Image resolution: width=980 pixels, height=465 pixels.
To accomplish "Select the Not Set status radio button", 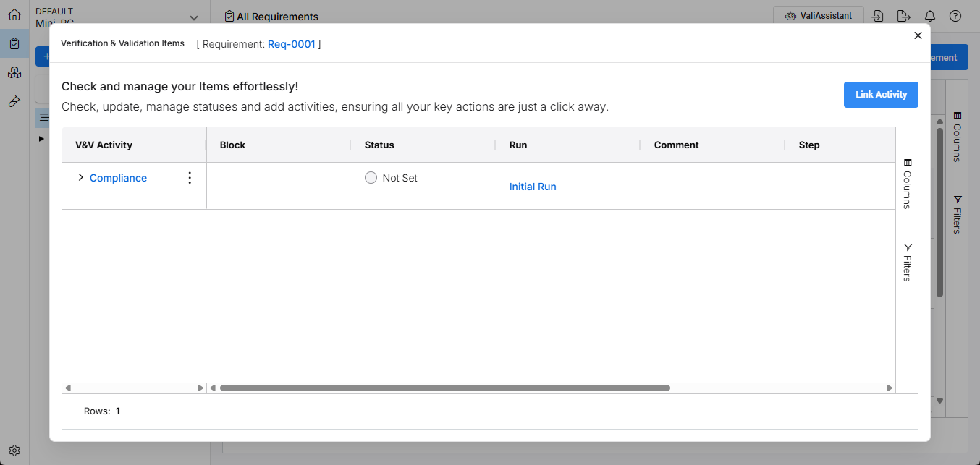I will click(x=371, y=178).
